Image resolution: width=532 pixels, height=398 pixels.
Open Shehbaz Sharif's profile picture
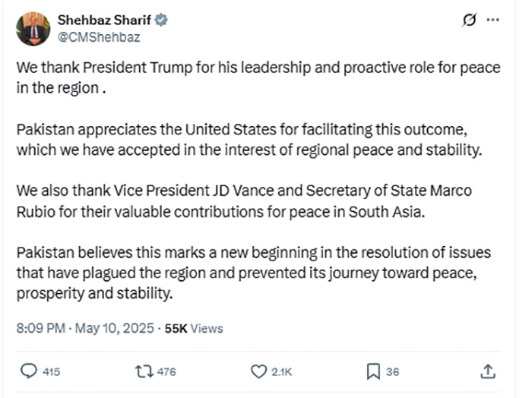tap(33, 28)
